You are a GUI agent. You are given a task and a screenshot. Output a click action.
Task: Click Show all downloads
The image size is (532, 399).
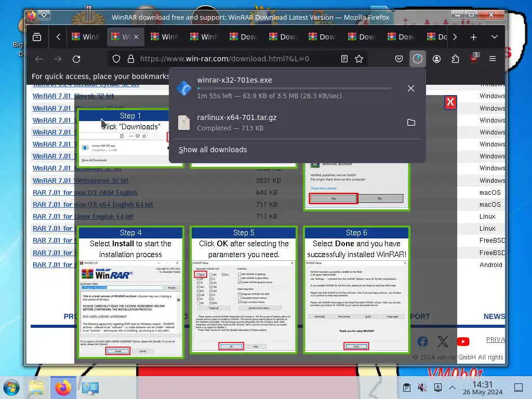(x=212, y=150)
